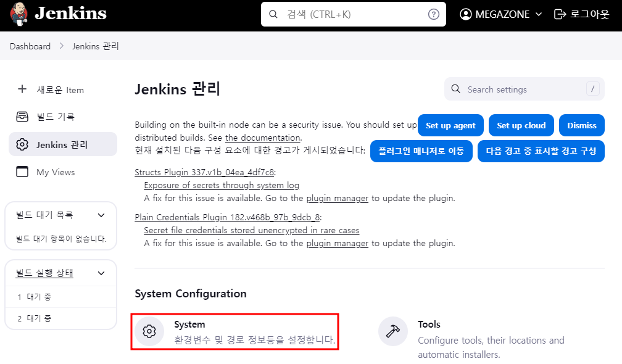Expand the breadcrumb chevron after Dashboard
The image size is (622, 364).
click(x=62, y=46)
